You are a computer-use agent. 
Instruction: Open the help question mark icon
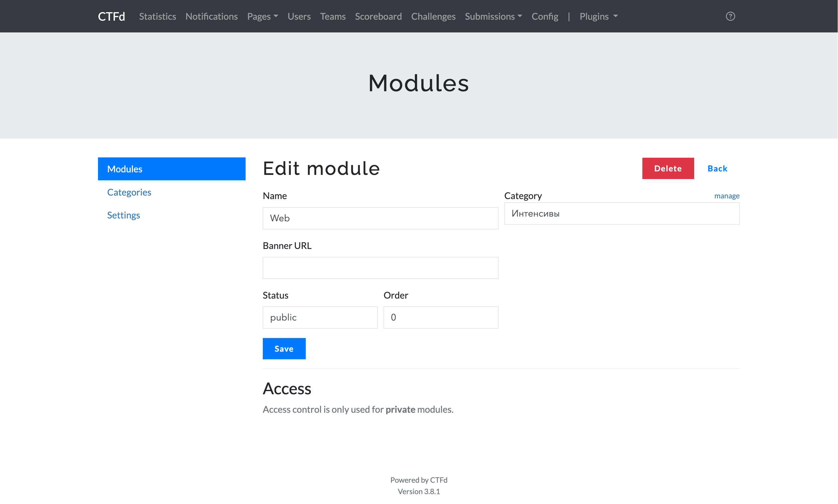(x=730, y=16)
